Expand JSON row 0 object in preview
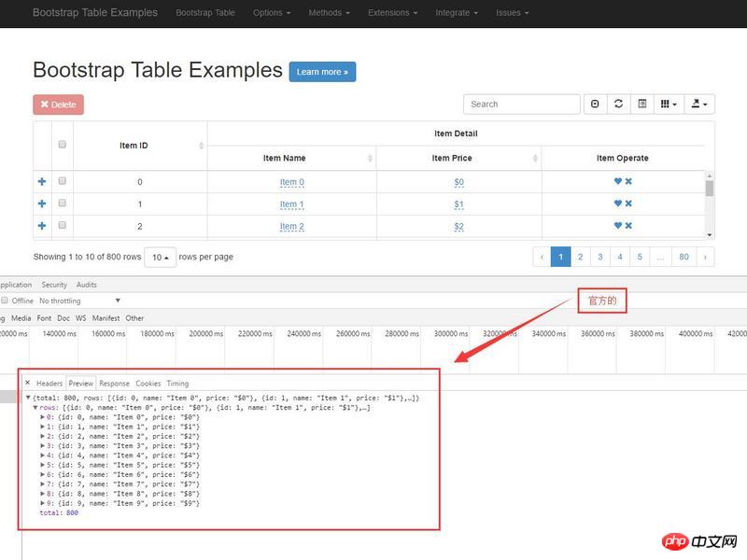 tap(42, 417)
